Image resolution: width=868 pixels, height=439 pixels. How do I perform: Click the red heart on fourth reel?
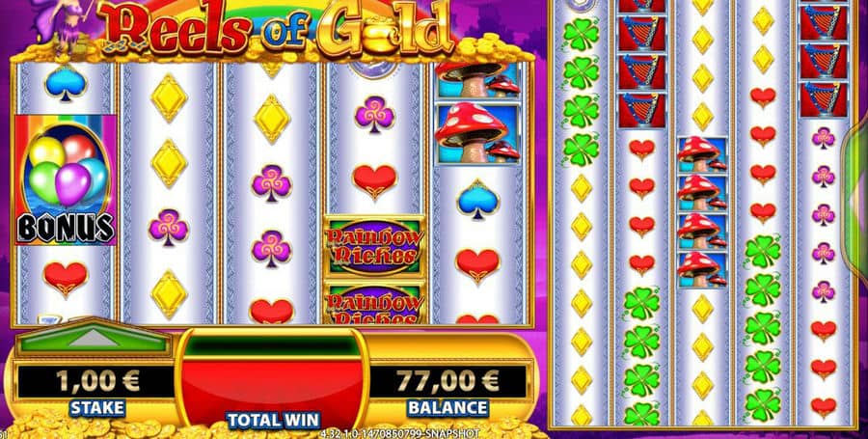coord(375,182)
